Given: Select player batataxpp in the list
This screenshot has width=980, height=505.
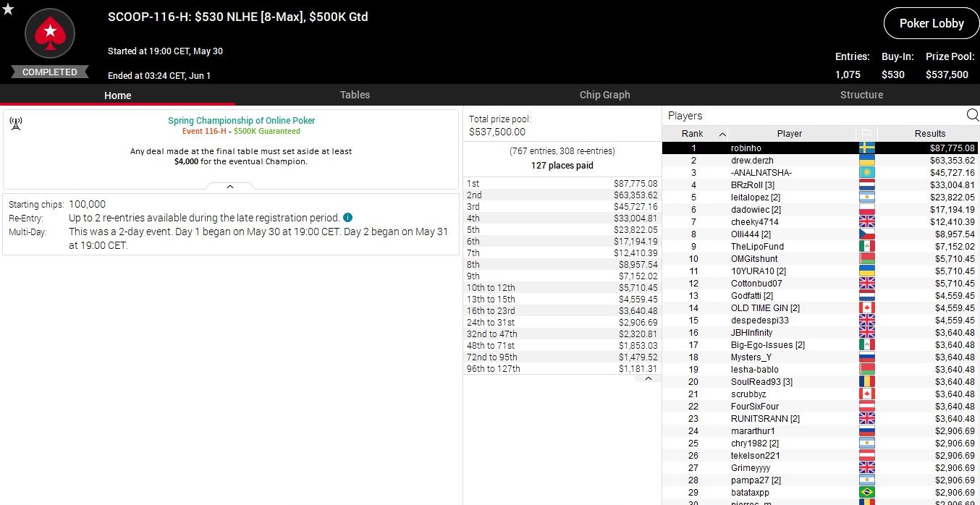Looking at the screenshot, I should tap(751, 493).
